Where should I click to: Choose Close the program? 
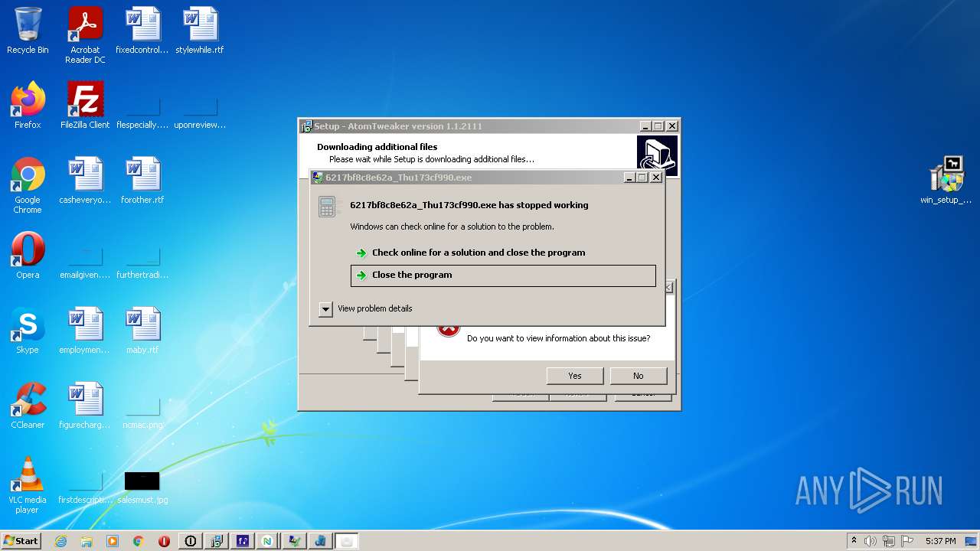(x=503, y=275)
